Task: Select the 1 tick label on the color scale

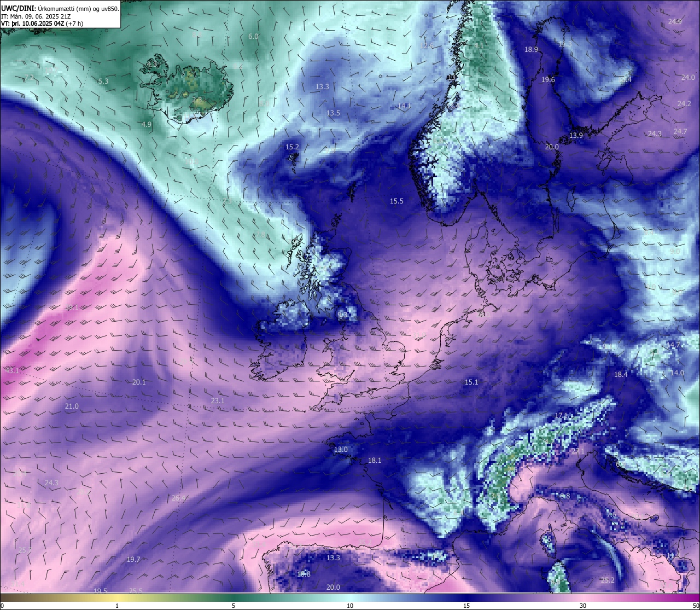Action: (x=117, y=606)
